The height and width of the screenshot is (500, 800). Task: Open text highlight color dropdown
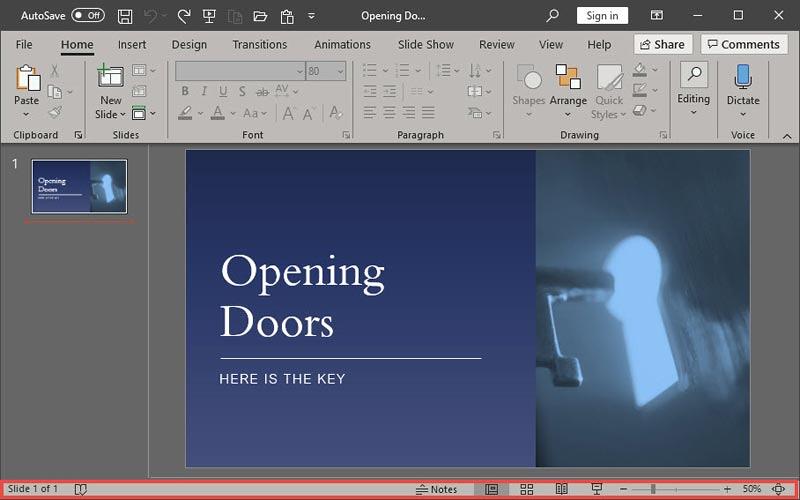point(201,113)
